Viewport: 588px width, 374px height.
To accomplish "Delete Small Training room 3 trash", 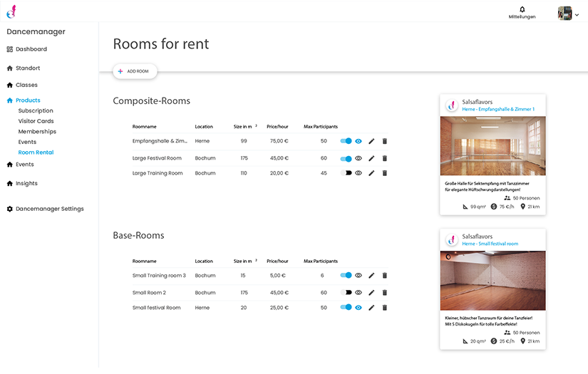I will [x=384, y=276].
